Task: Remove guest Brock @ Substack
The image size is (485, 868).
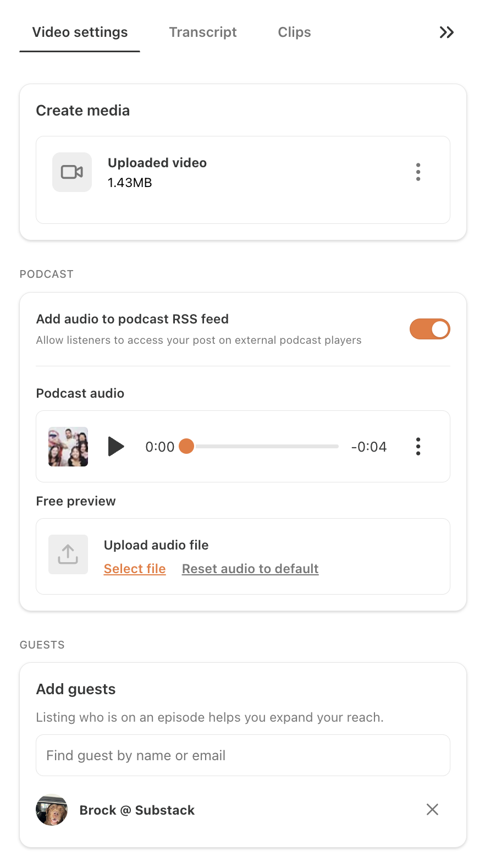Action: click(433, 809)
